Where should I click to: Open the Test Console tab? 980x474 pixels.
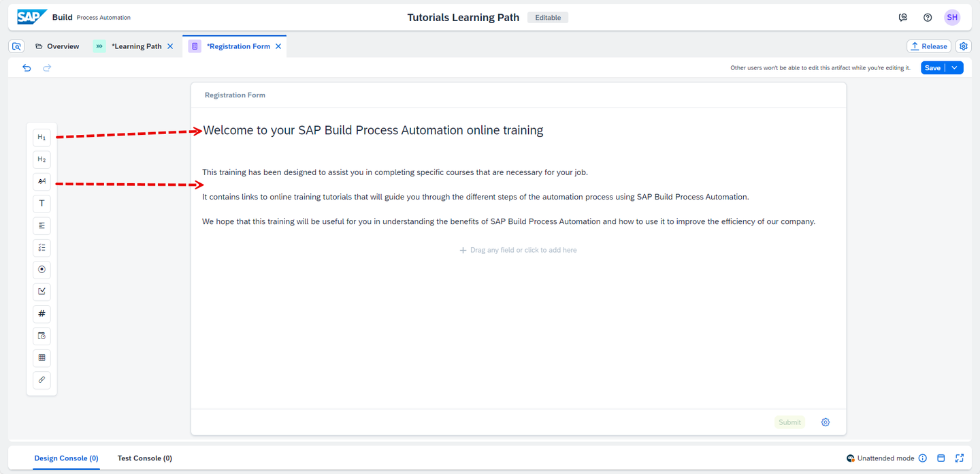click(145, 458)
